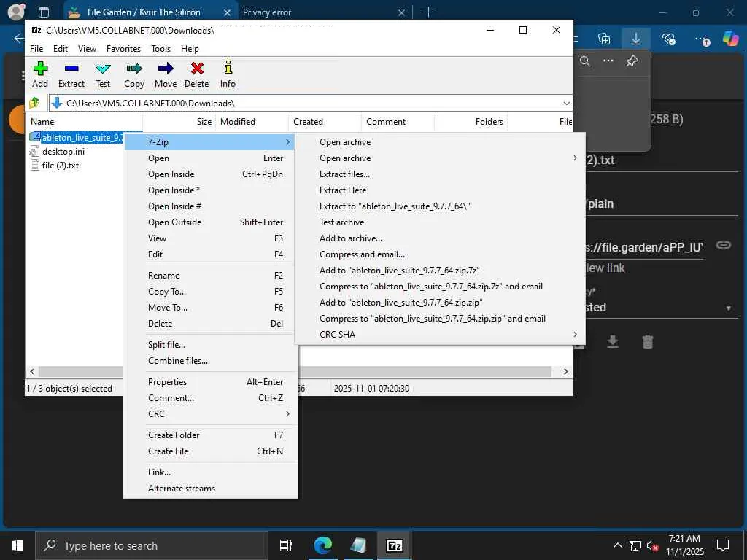747x560 pixels.
Task: Select the desktop.ini file icon
Action: (x=34, y=152)
